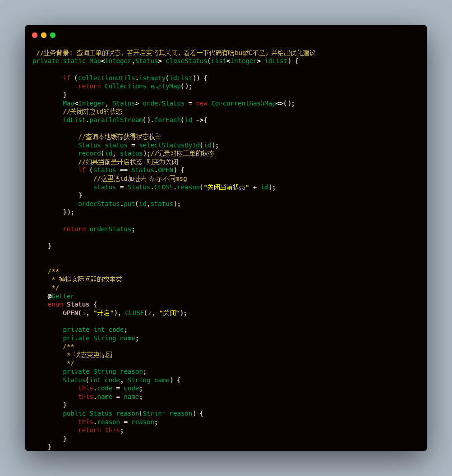The height and width of the screenshot is (476, 452).
Task: Click the comment "//记录对应工单的状态"
Action: click(x=183, y=153)
